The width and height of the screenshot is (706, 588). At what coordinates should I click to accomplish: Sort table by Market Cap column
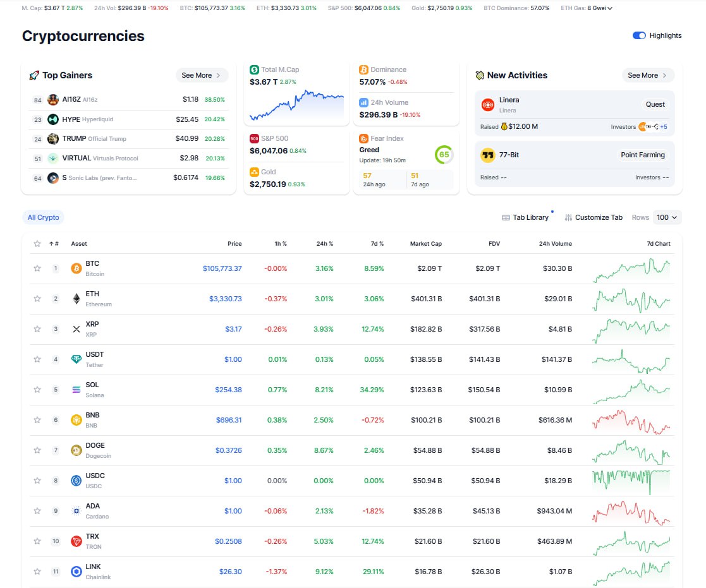point(426,244)
